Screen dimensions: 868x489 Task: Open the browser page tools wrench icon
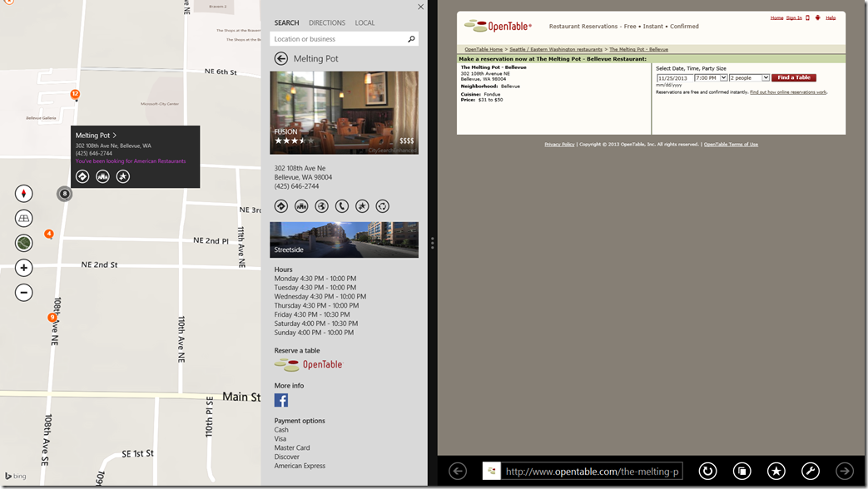coord(810,472)
